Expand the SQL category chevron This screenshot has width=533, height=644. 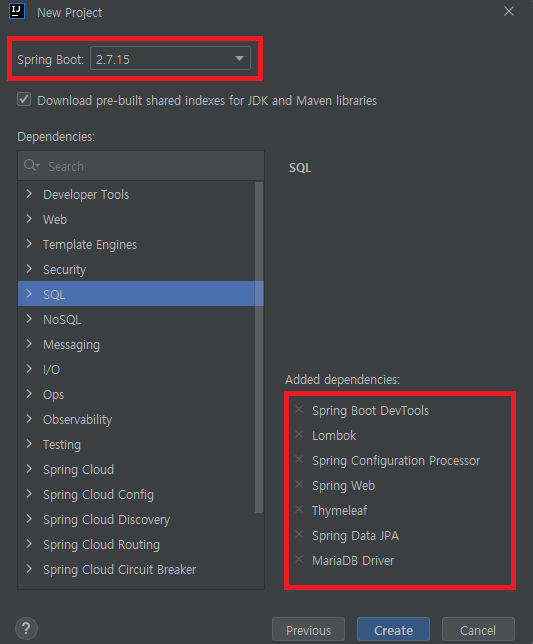29,294
